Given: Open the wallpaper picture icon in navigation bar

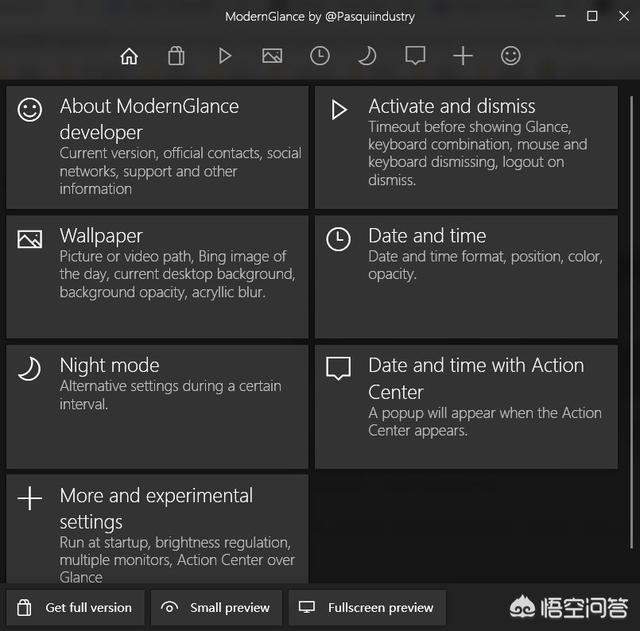Looking at the screenshot, I should (272, 56).
